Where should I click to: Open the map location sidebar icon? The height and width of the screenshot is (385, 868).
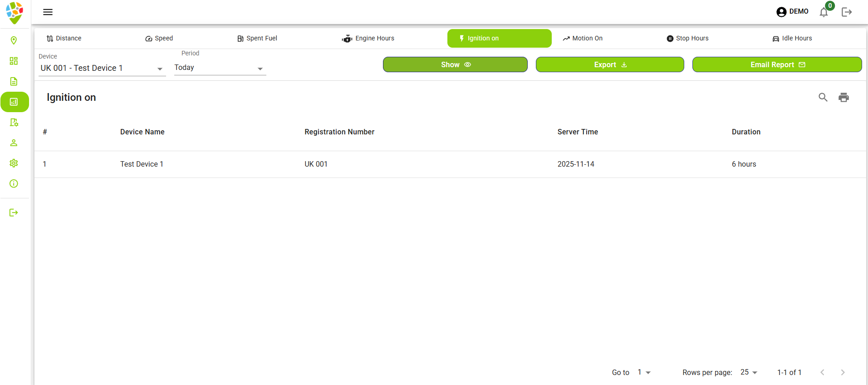pyautogui.click(x=14, y=40)
